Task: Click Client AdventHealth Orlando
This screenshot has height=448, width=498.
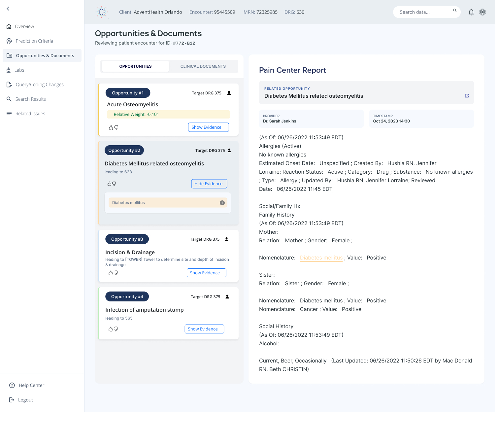Action: point(150,12)
